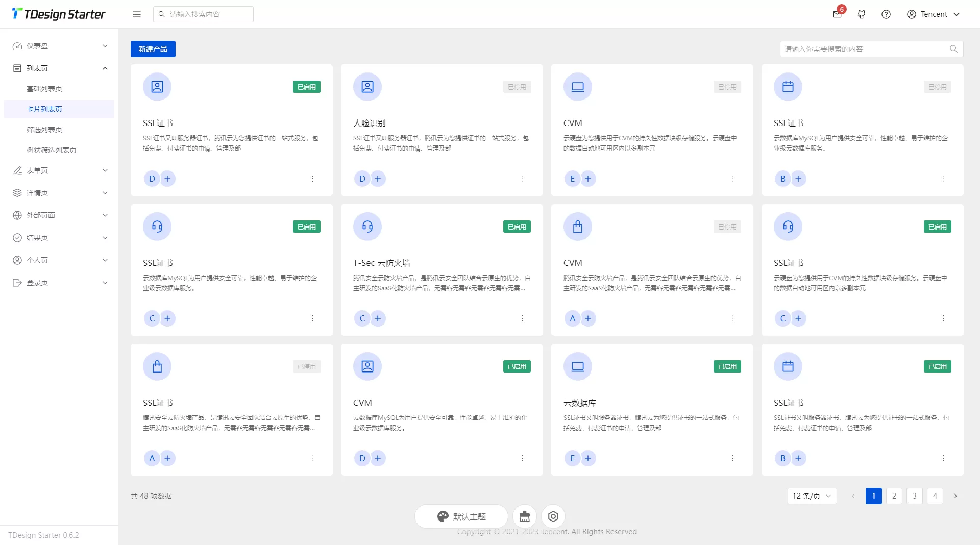980x545 pixels.
Task: Open the notification mailbox icon
Action: click(x=837, y=14)
